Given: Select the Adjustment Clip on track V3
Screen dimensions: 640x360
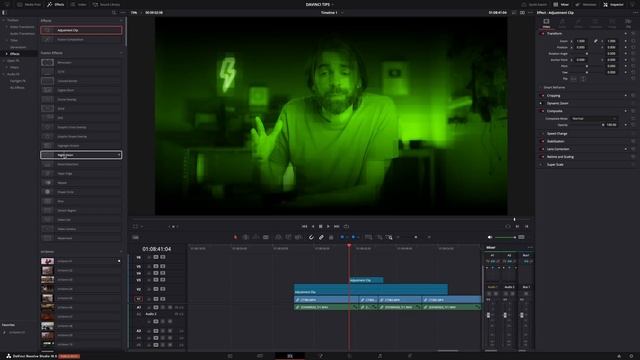Looking at the screenshot, I should tap(366, 280).
